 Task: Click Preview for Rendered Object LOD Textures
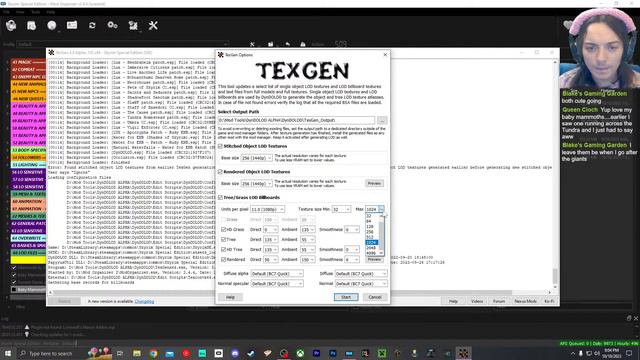pos(374,184)
